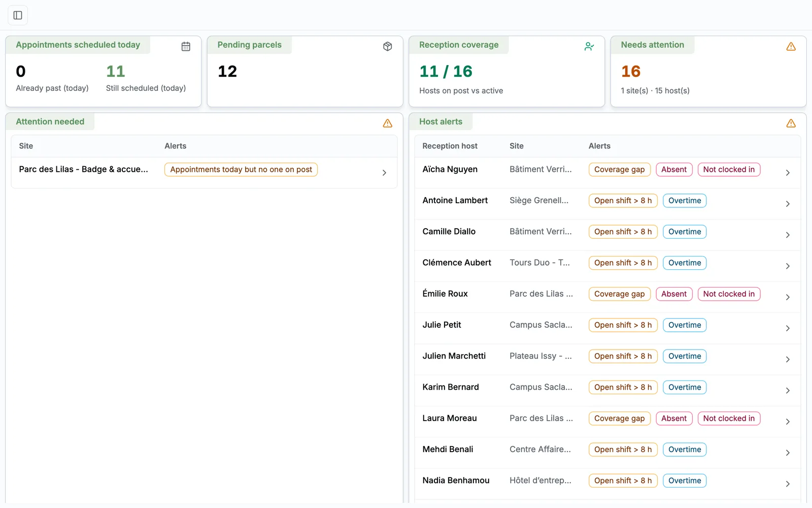Select host name Julien Marchetti
Viewport: 812px width, 508px height.
coord(454,356)
